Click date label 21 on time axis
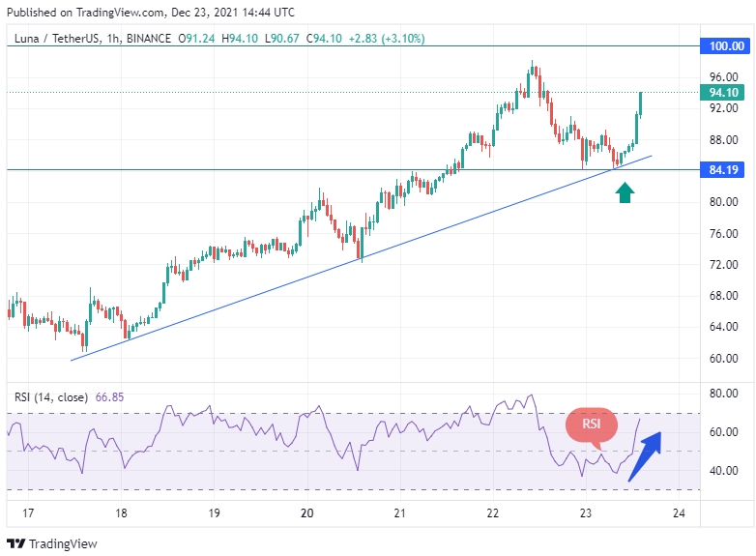The height and width of the screenshot is (556, 756). pyautogui.click(x=399, y=513)
